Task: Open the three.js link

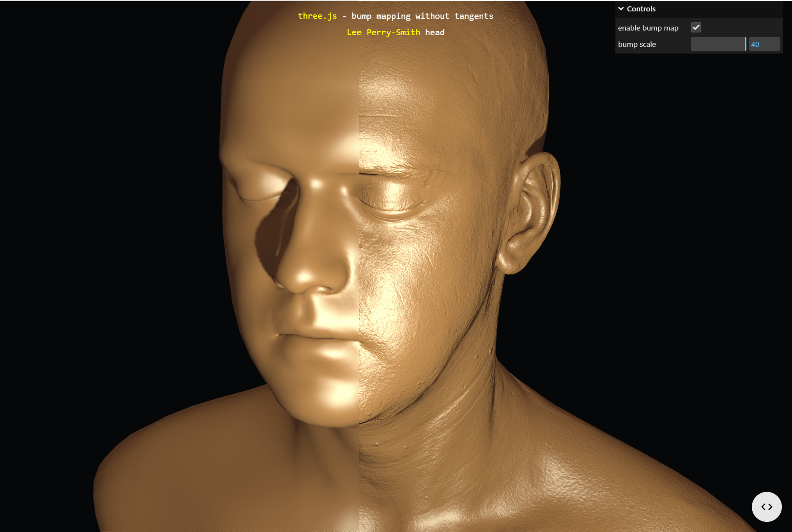Action: pyautogui.click(x=317, y=16)
